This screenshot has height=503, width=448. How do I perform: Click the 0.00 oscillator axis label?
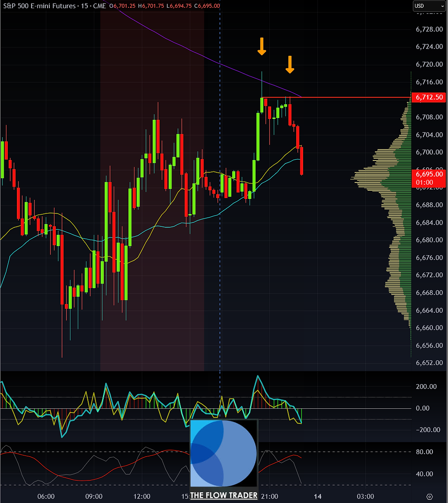(422, 408)
